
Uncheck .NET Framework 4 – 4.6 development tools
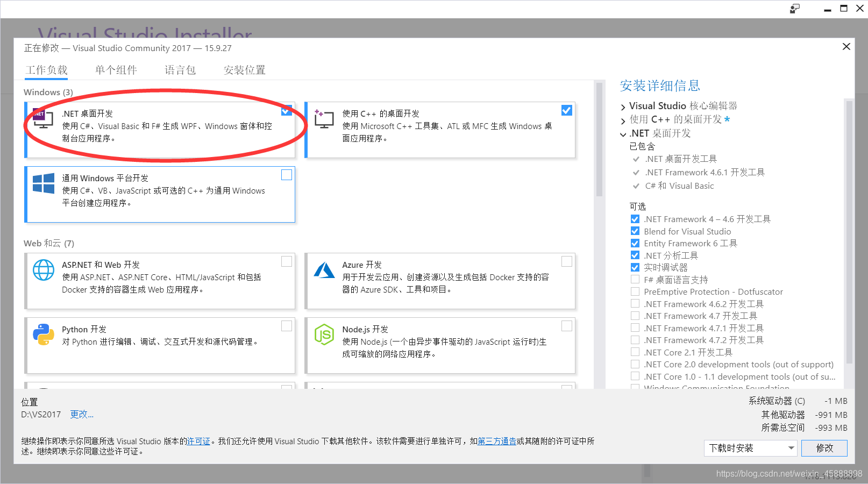(x=635, y=219)
